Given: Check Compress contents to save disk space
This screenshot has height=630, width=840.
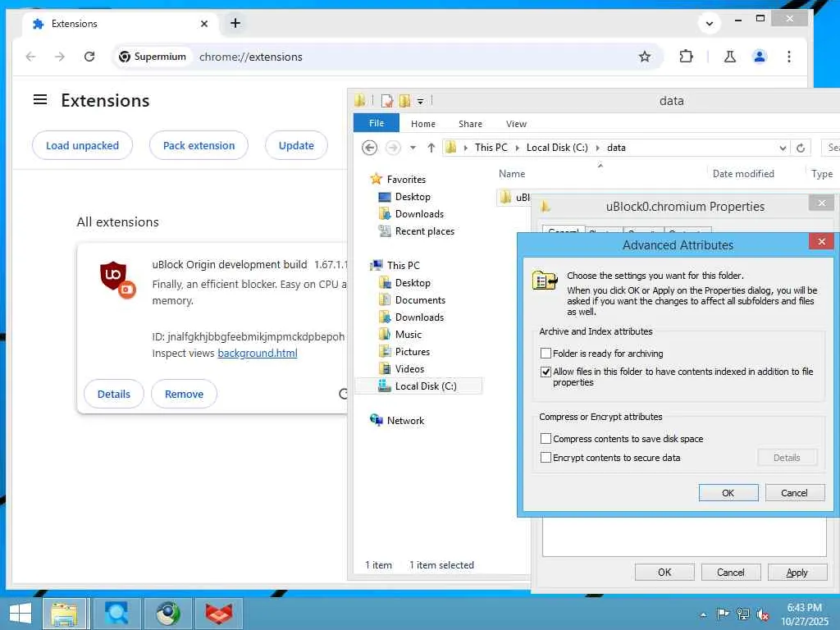Looking at the screenshot, I should pyautogui.click(x=546, y=439).
